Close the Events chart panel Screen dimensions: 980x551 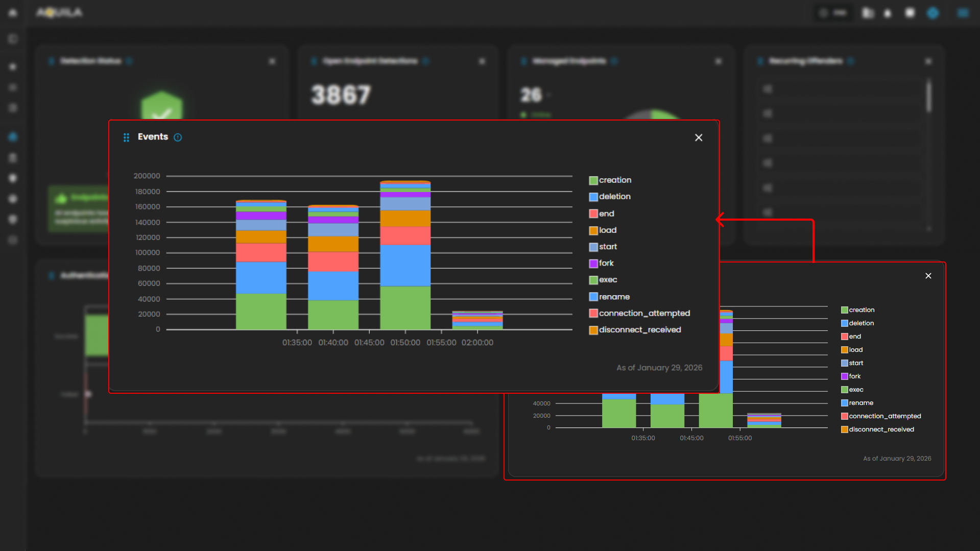pyautogui.click(x=698, y=138)
